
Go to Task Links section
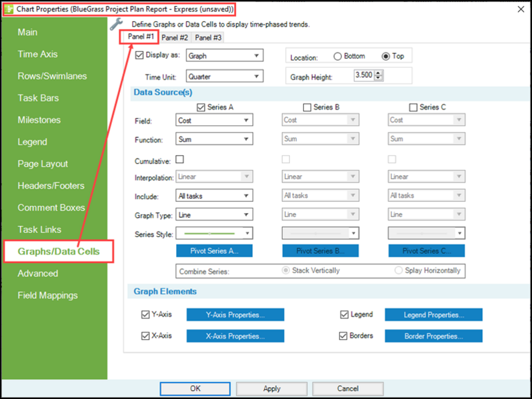[39, 230]
